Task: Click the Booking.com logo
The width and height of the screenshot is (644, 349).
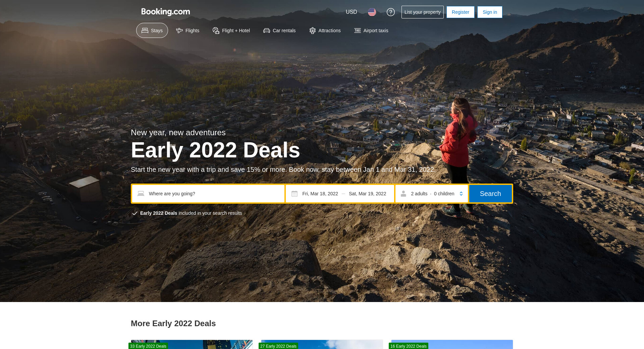Action: [166, 12]
